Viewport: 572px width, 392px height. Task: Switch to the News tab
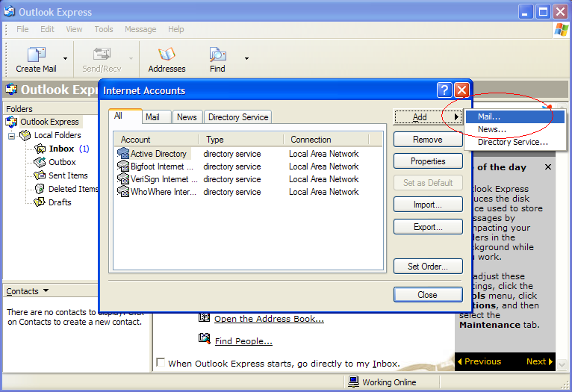click(187, 117)
